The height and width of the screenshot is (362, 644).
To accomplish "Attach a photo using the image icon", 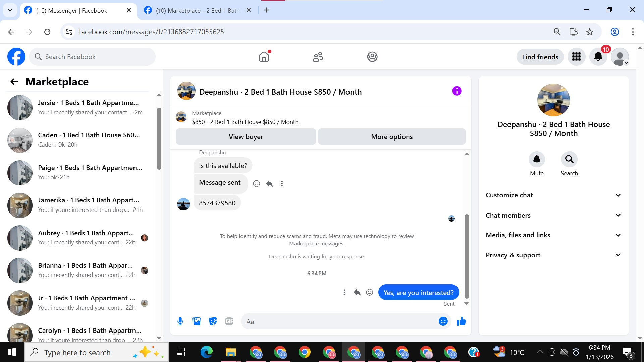I will tap(196, 321).
